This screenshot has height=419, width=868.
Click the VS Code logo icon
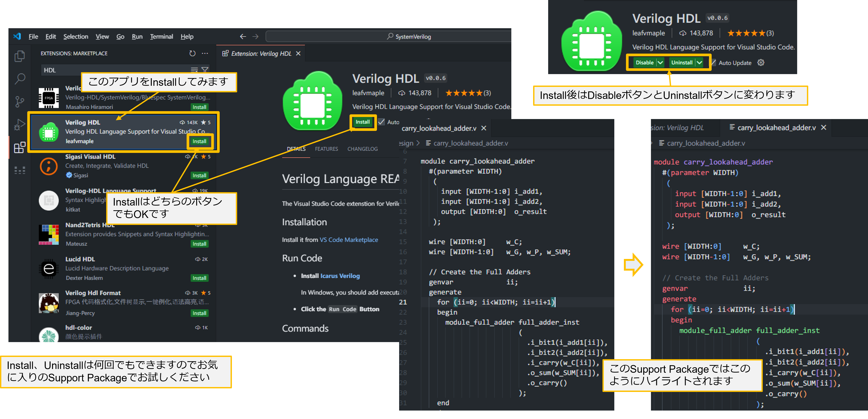pos(17,36)
